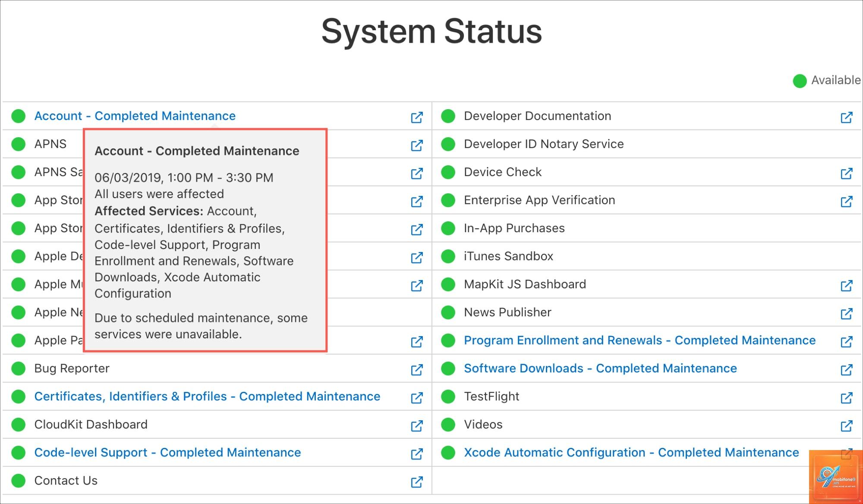The image size is (863, 504).
Task: Select the News Publisher row text
Action: coord(507,312)
